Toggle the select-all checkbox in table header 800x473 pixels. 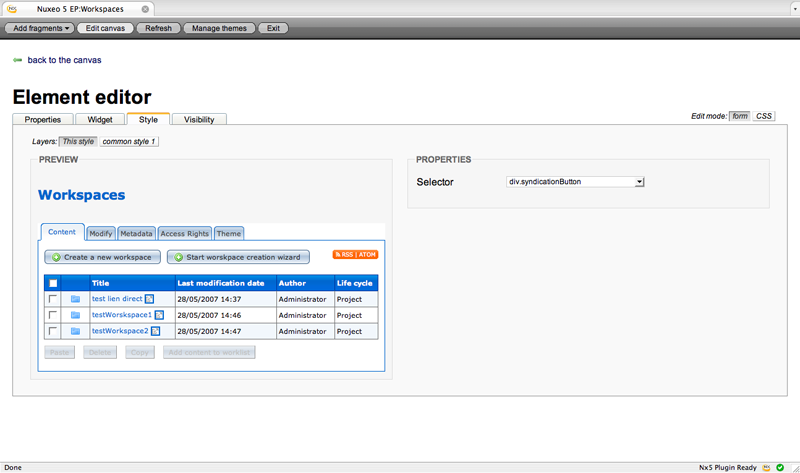coord(53,283)
